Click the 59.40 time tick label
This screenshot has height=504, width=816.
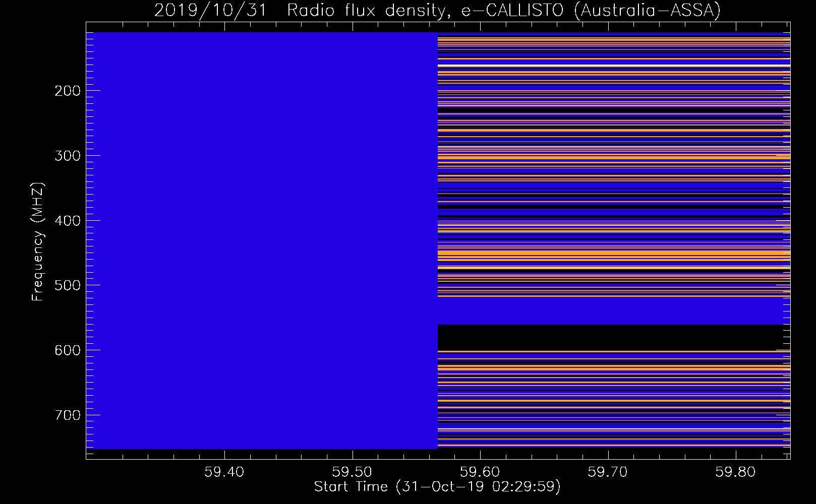(x=224, y=472)
